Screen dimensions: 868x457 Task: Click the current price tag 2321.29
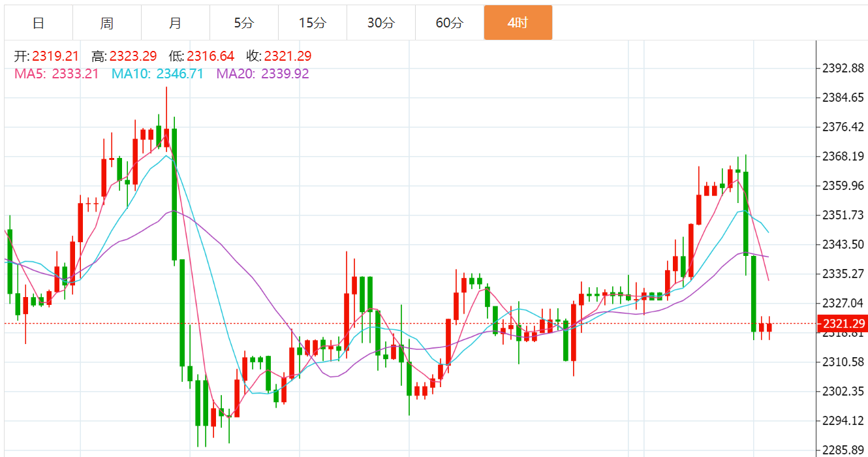[843, 324]
